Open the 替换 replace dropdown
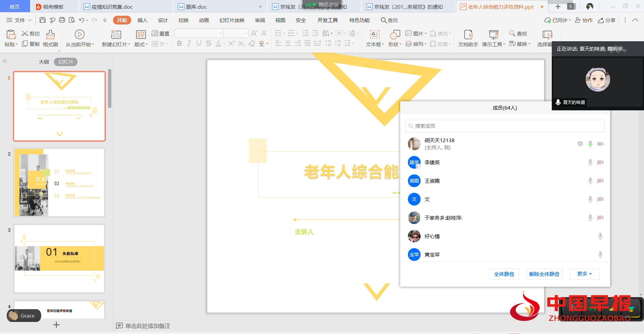The width and height of the screenshot is (644, 334). (x=520, y=44)
